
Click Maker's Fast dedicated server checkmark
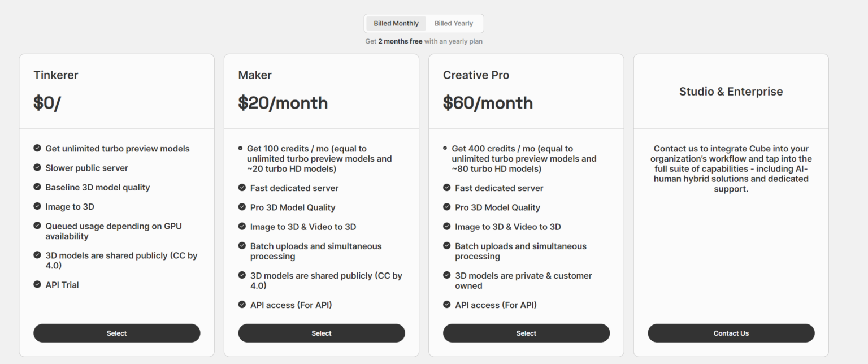242,188
